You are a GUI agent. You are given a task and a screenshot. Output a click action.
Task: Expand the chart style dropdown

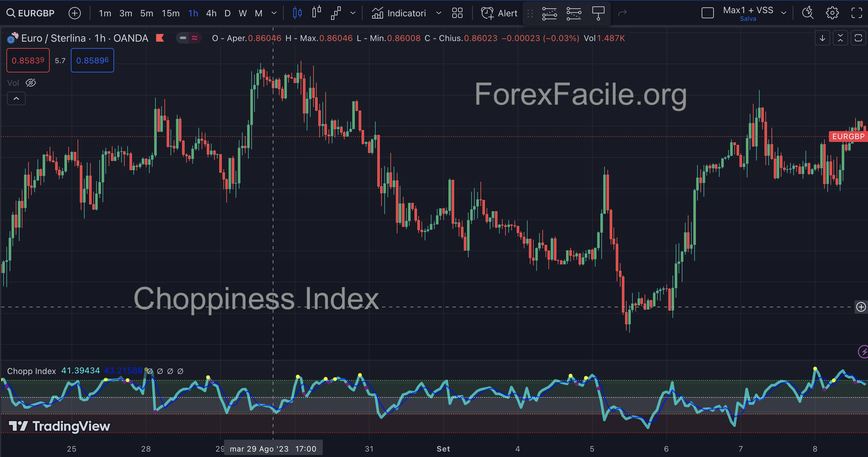tap(353, 13)
